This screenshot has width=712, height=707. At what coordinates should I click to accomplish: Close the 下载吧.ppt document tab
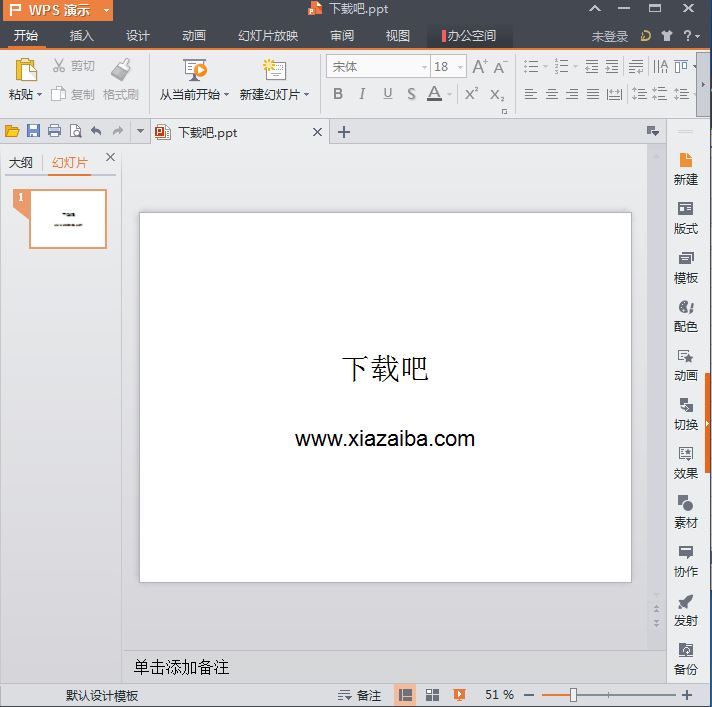(317, 132)
